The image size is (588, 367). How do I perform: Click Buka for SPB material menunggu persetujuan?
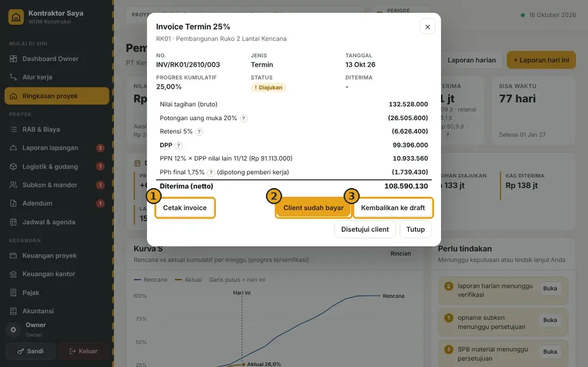[x=550, y=352]
